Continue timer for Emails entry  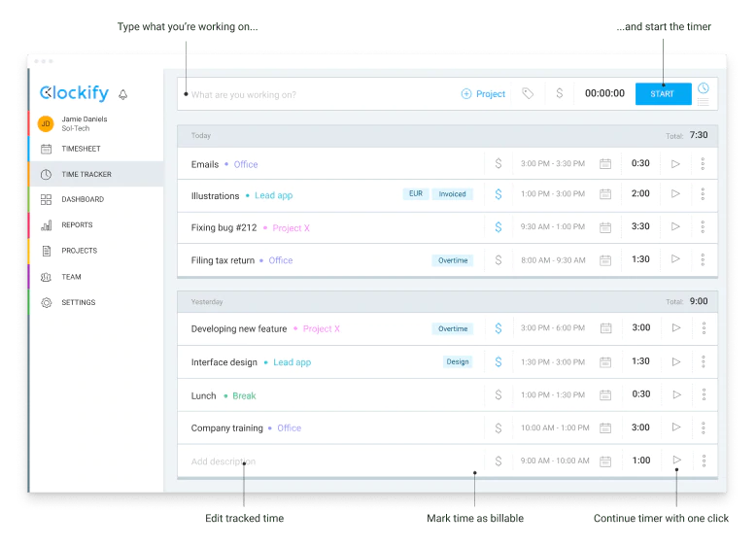[x=675, y=164]
